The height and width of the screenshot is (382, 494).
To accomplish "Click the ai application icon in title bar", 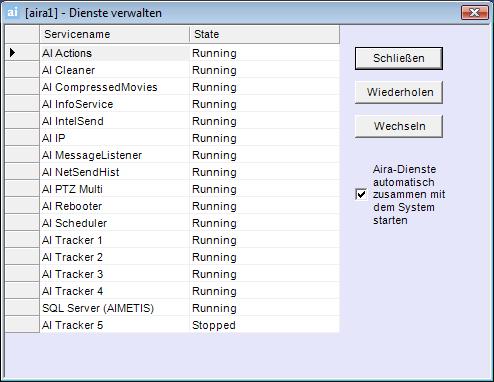I will [x=12, y=13].
